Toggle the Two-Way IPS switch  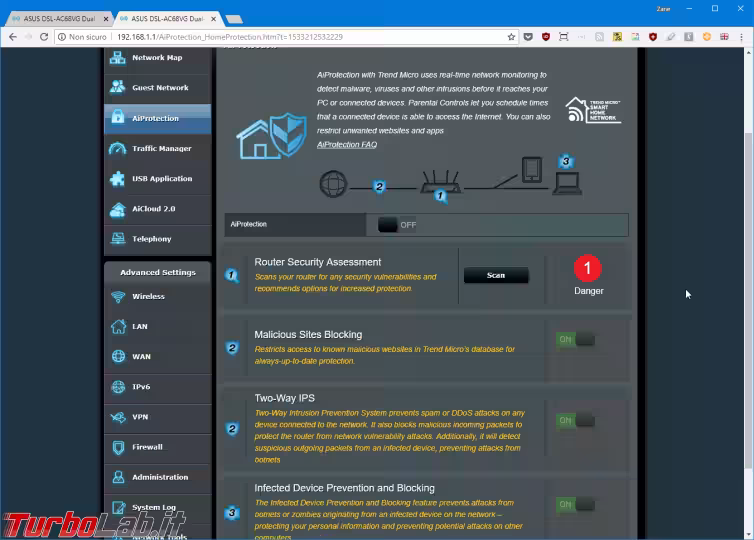click(575, 421)
